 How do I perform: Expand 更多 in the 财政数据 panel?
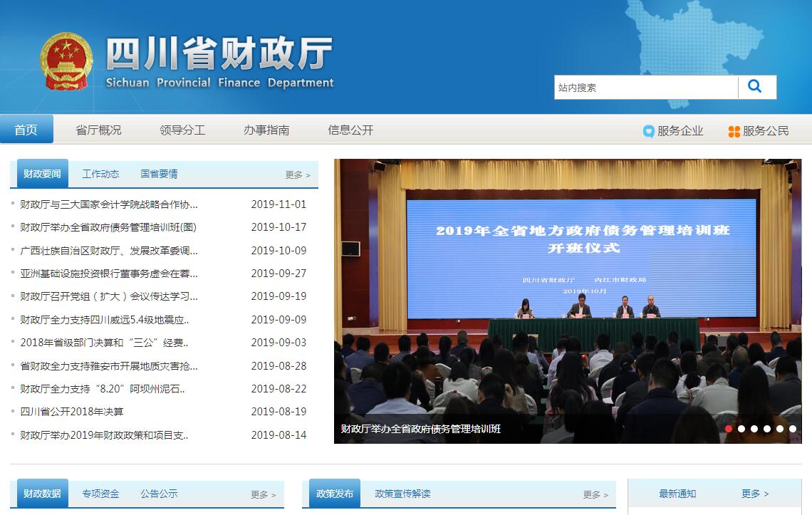coord(262,494)
